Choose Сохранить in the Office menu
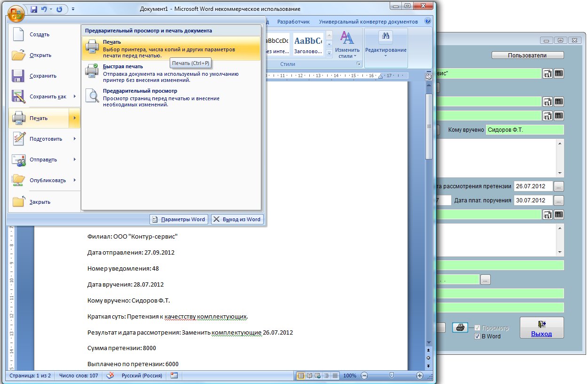The height and width of the screenshot is (384, 588). pyautogui.click(x=44, y=76)
